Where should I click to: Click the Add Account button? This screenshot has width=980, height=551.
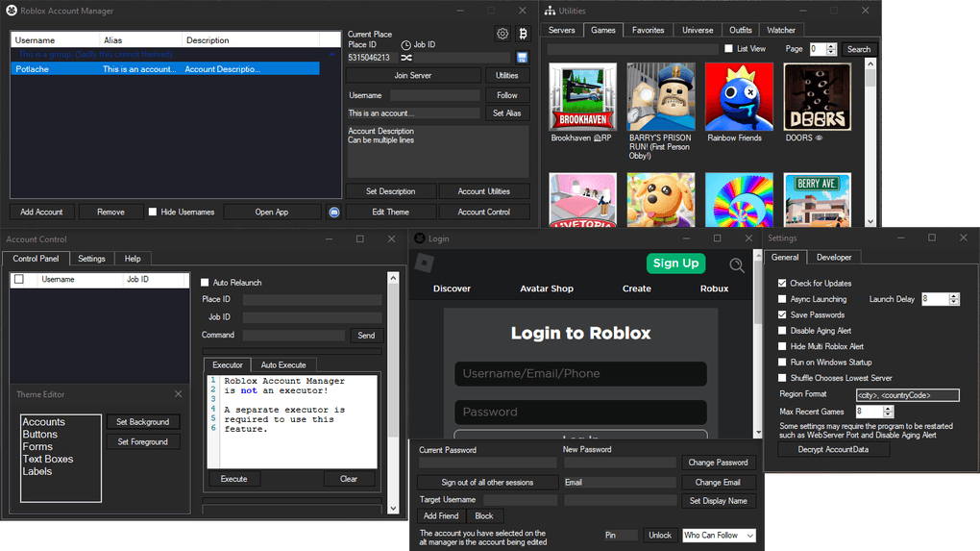[41, 212]
